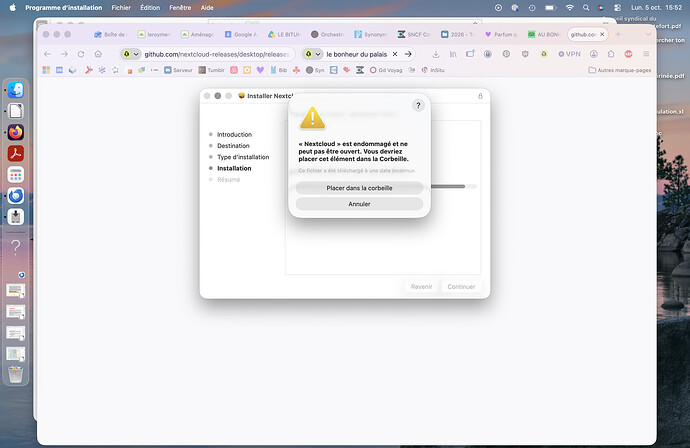This screenshot has height=448, width=690.
Task: Open the Édition menu
Action: tap(150, 7)
